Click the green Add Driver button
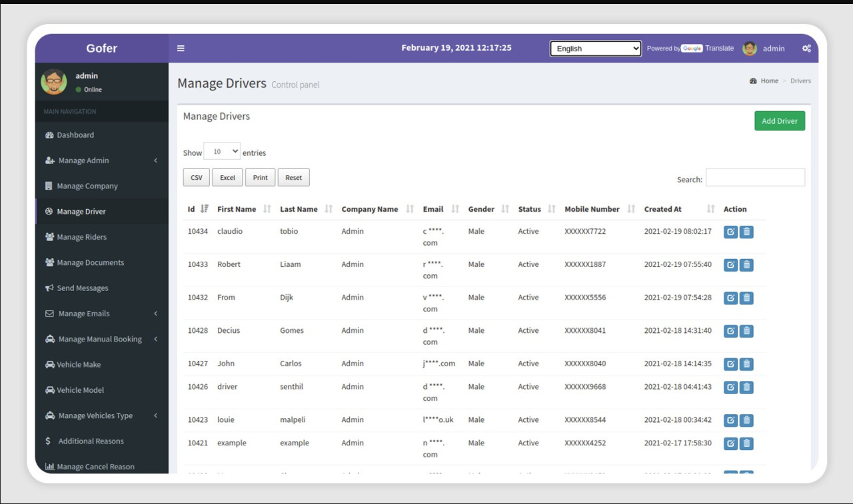Screen dimensions: 853x504 (779, 121)
